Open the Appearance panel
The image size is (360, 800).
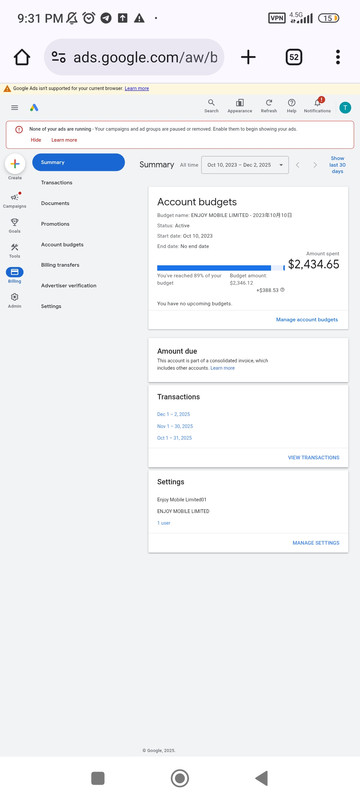(240, 106)
